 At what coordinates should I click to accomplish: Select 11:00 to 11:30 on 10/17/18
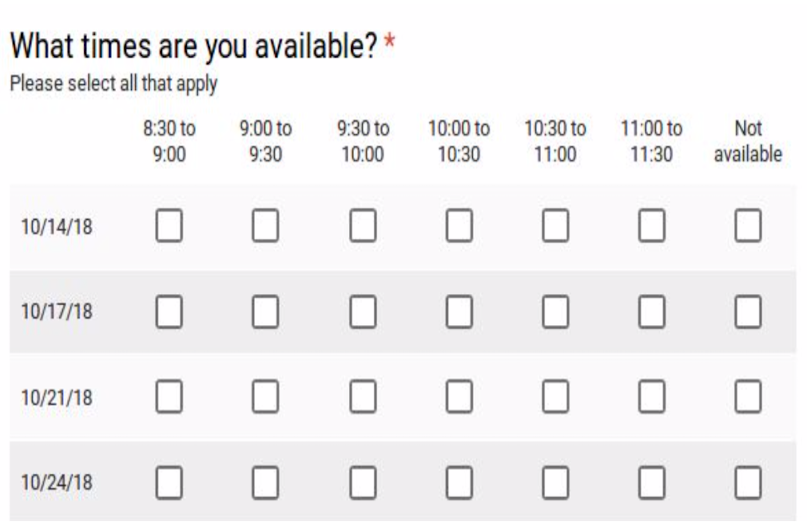[x=652, y=312]
